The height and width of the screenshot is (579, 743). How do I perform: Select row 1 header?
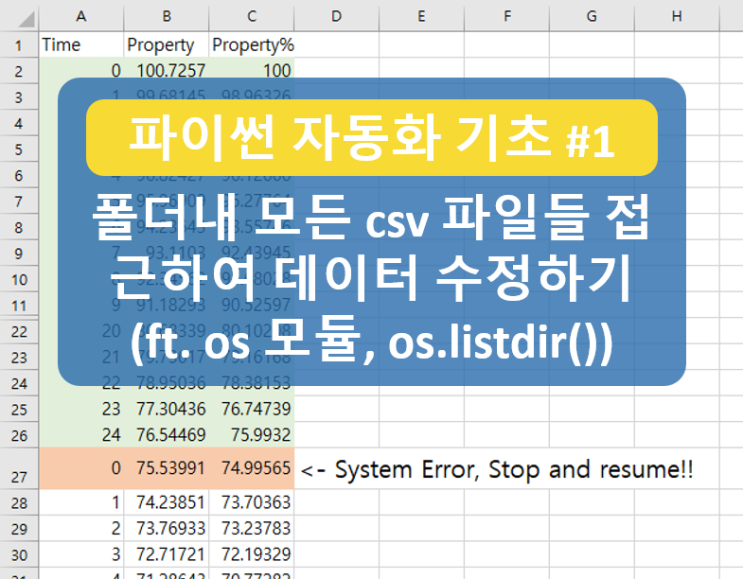19,45
